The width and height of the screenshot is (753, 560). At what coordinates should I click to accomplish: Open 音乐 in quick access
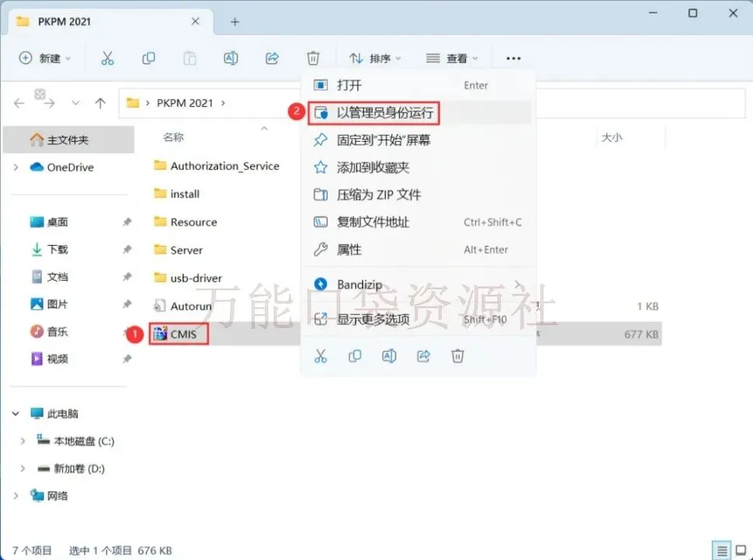click(49, 332)
